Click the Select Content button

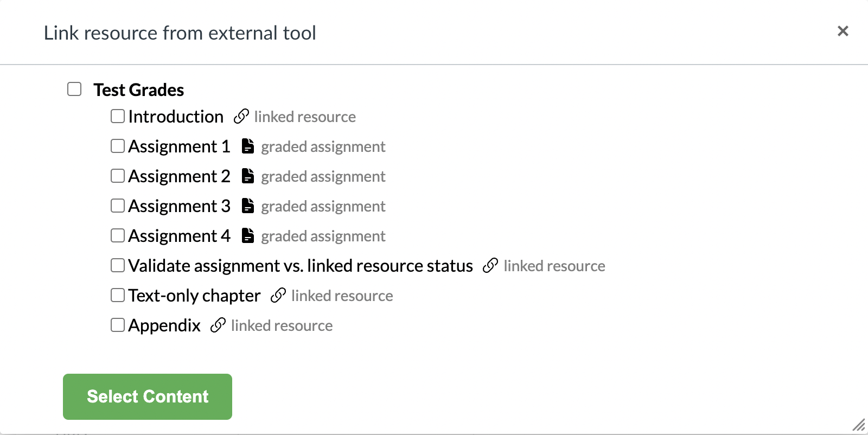pos(148,396)
